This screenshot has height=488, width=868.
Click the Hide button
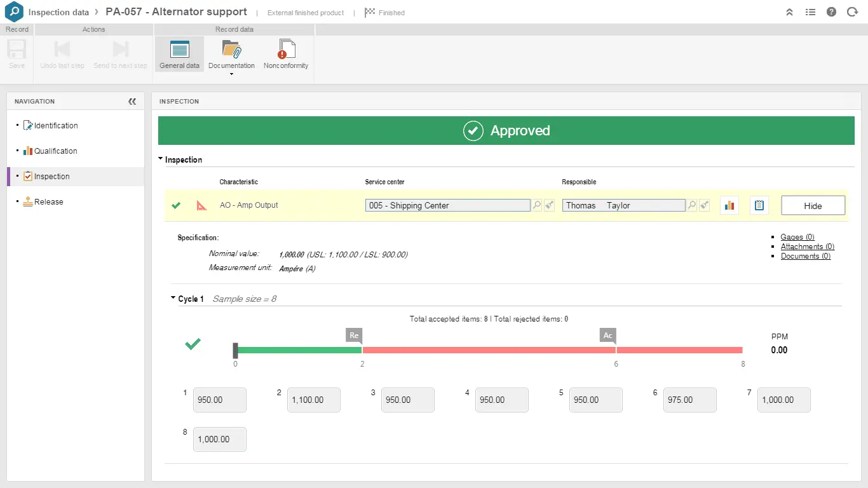click(x=813, y=206)
